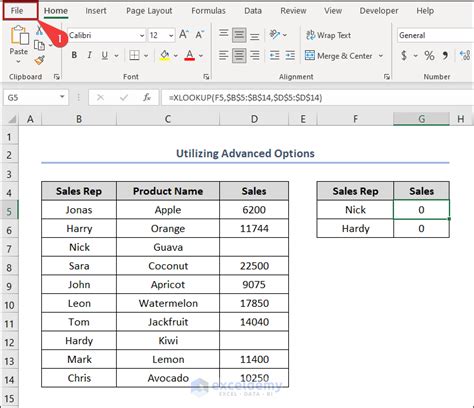This screenshot has width=474, height=408.
Task: Click Decrease Font Size icon
Action: point(199,35)
